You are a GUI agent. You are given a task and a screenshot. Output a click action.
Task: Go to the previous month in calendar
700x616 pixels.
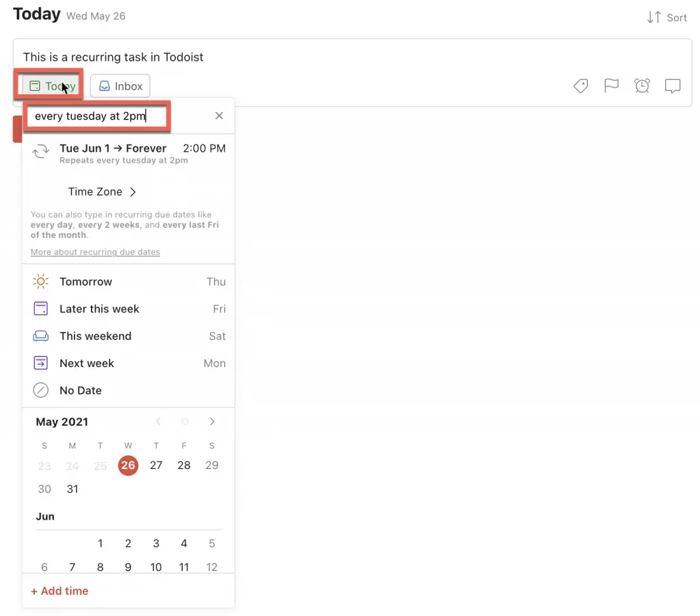click(x=158, y=421)
